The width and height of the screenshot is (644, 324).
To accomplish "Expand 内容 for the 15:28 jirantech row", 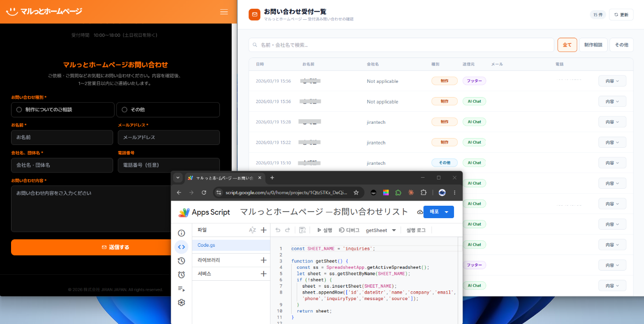I will 612,122.
